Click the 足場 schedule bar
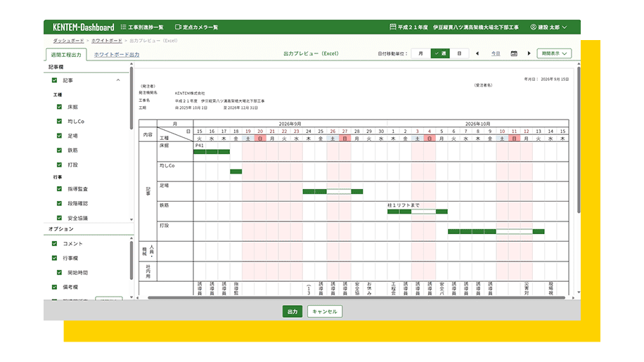 click(333, 192)
